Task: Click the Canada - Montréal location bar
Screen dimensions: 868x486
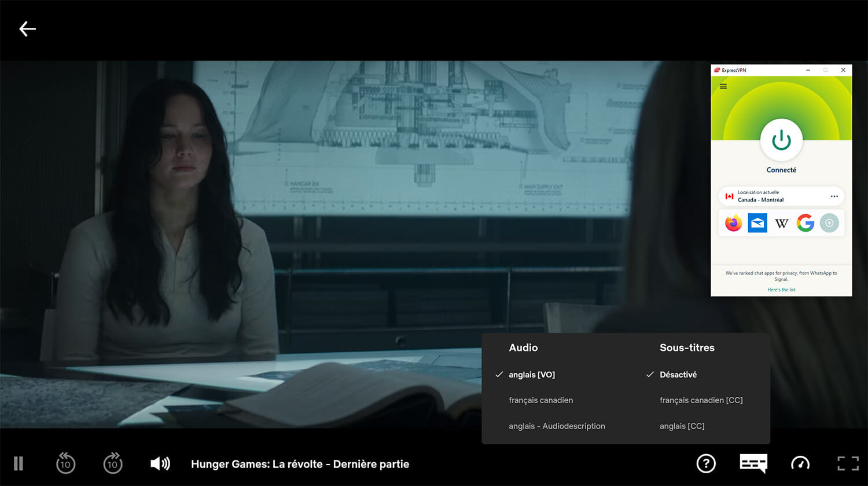Action: [x=781, y=196]
